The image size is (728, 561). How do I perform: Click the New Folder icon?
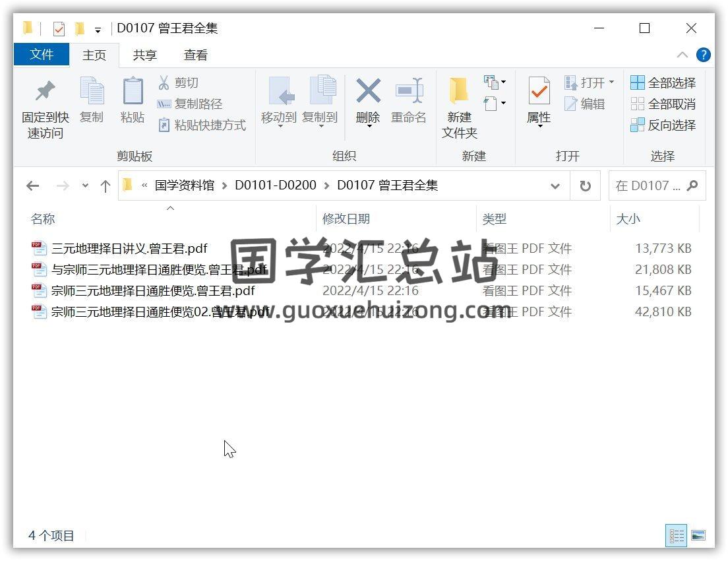coord(459,92)
